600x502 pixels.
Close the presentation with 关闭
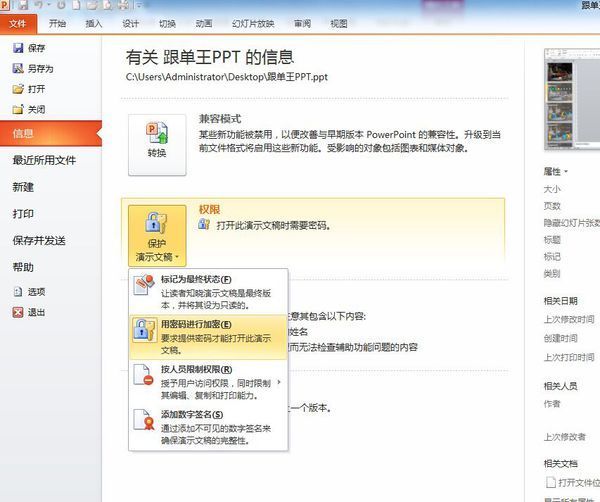tap(18, 109)
